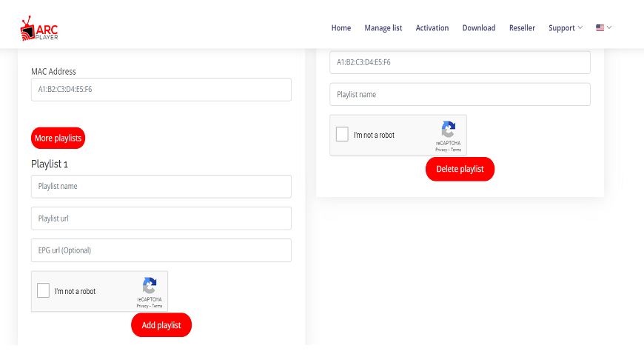Click the EPG url (Optional) field
The height and width of the screenshot is (357, 644).
pyautogui.click(x=161, y=250)
